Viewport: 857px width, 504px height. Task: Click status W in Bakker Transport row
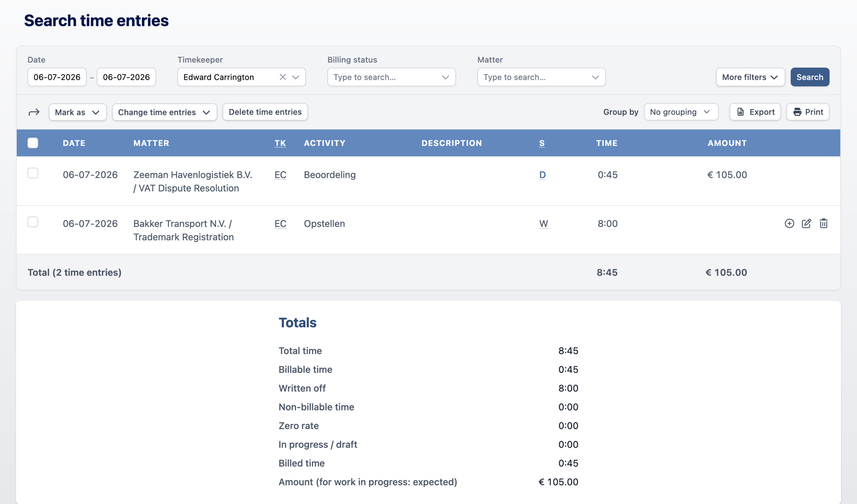pyautogui.click(x=543, y=223)
